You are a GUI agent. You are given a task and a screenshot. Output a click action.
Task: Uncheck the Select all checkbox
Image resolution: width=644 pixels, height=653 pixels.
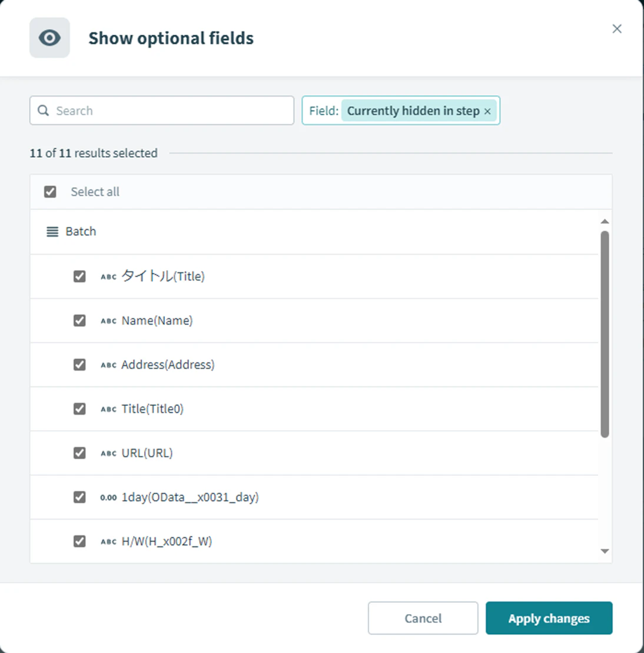pos(50,192)
